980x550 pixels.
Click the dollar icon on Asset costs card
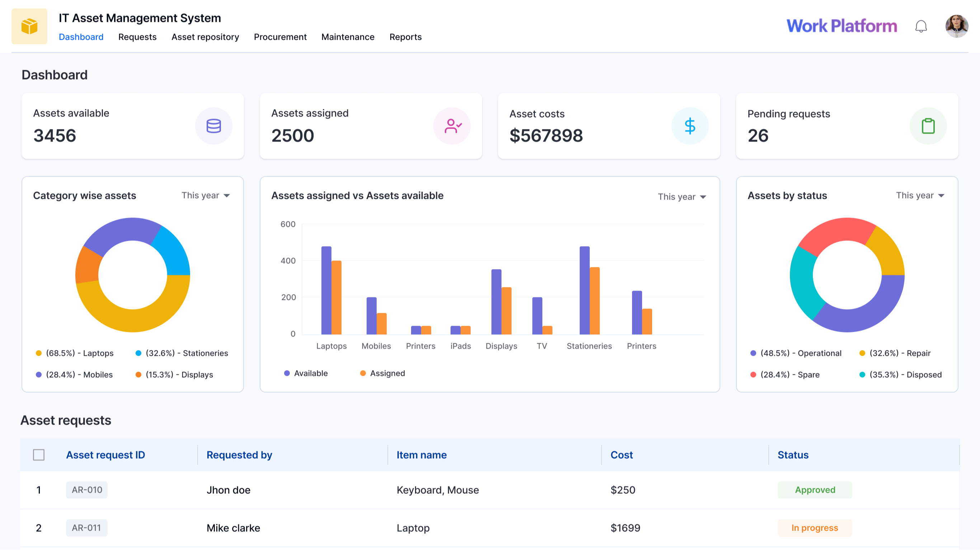[x=690, y=125]
